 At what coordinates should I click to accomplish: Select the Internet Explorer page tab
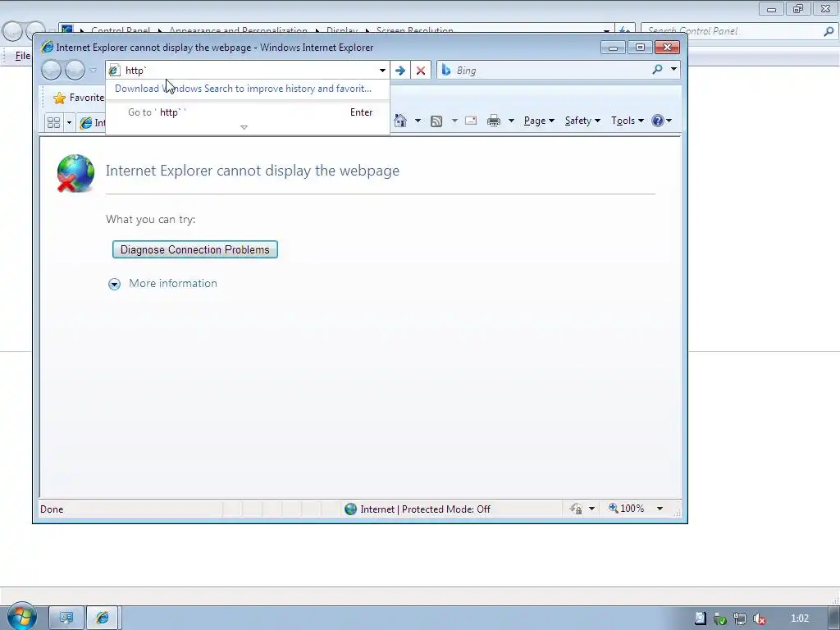pos(91,123)
